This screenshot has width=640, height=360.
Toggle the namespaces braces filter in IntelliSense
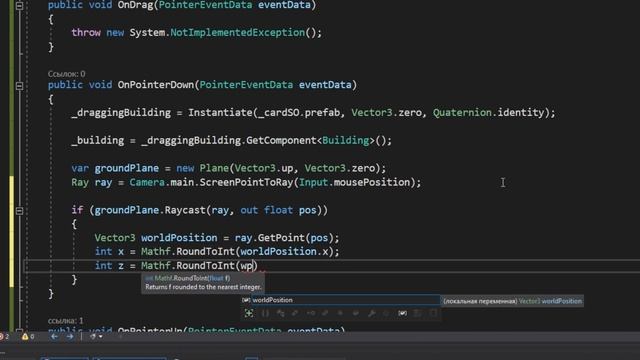pos(265,313)
